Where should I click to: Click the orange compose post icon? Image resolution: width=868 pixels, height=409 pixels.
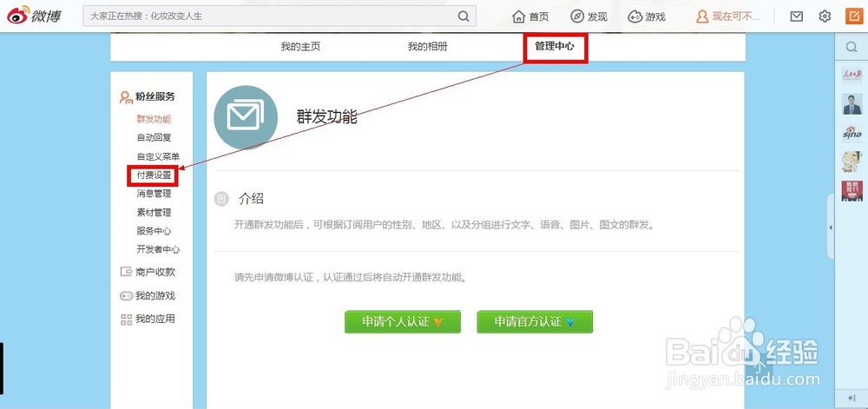pos(854,16)
